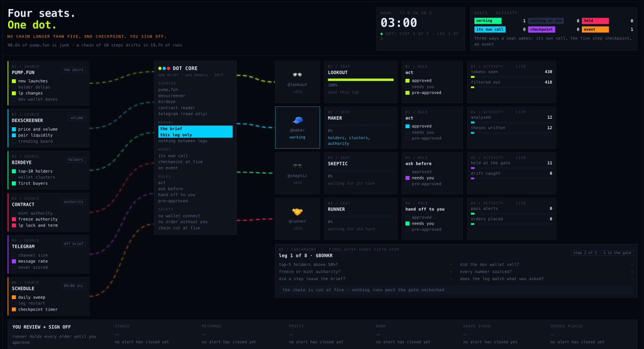Click the "new pairs" tag on PUMP.FUN

[74, 70]
